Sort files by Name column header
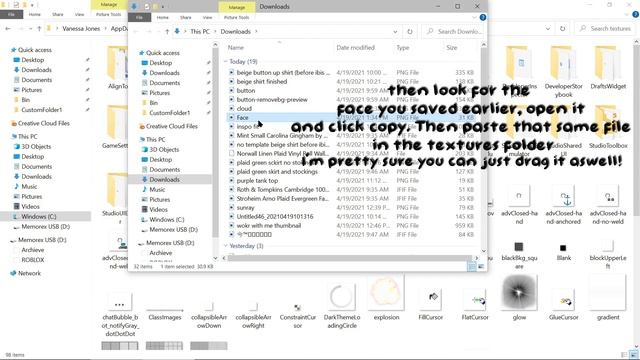 tap(236, 48)
